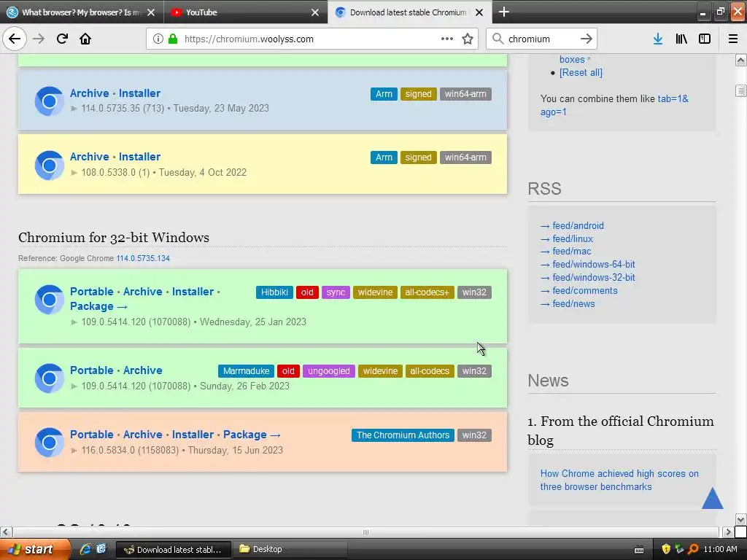
Task: Open How Chrome achieved high scores article
Action: [619, 480]
